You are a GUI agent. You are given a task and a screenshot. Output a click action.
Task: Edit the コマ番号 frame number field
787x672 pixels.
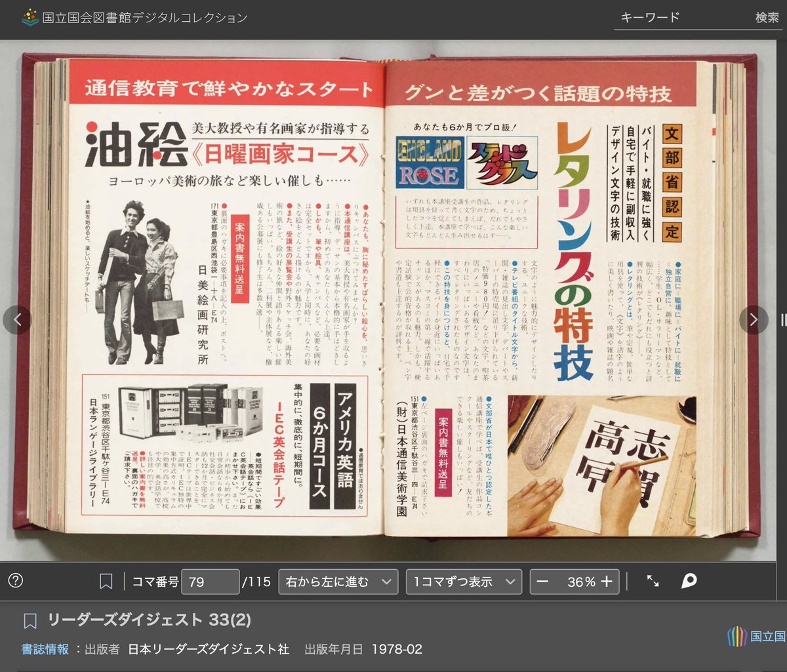coord(210,582)
